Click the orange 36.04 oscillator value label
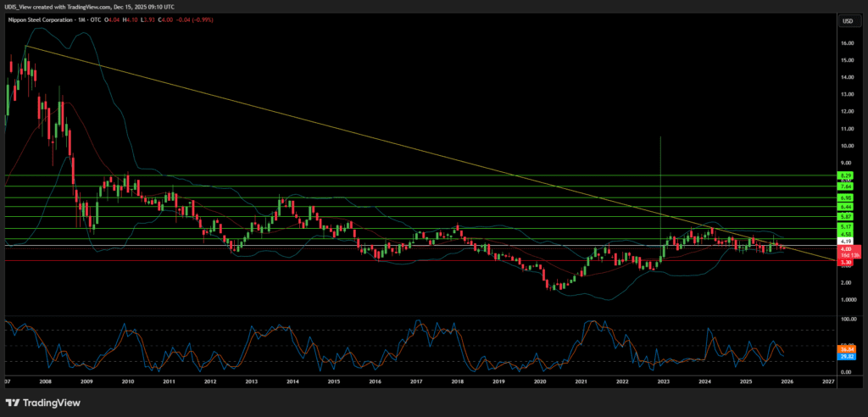The image size is (868, 417). 845,349
